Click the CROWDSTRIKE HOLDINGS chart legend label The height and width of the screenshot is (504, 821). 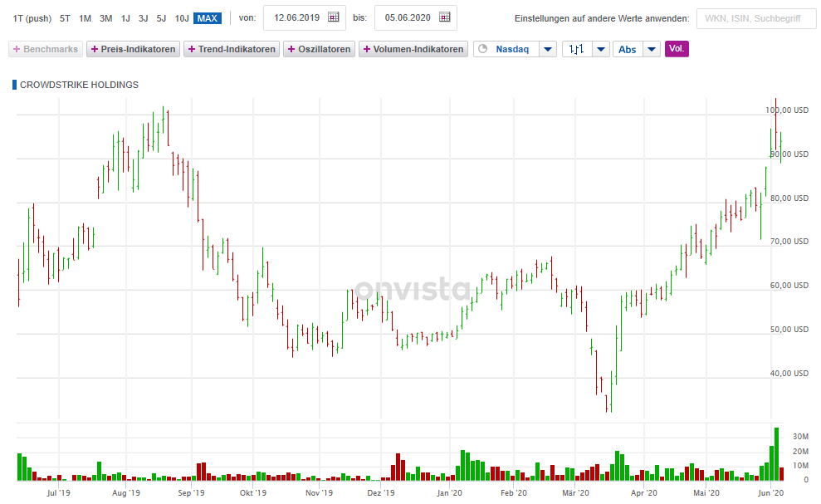pos(79,85)
